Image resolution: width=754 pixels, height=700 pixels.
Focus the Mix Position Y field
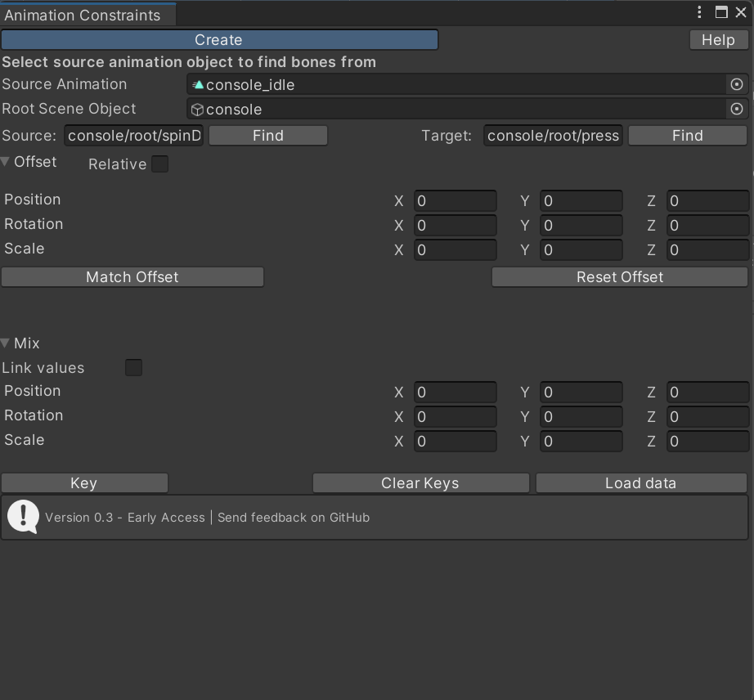(581, 393)
